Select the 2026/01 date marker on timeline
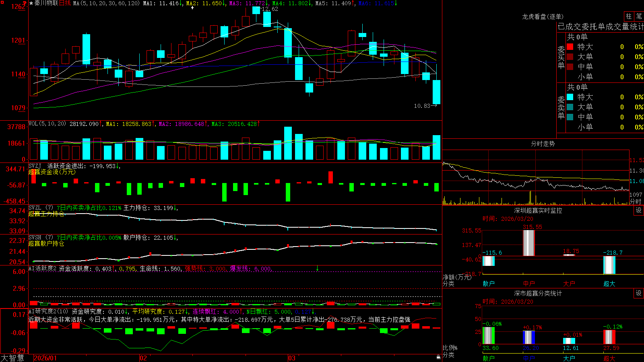Image resolution: width=644 pixels, height=362 pixels. pos(45,358)
